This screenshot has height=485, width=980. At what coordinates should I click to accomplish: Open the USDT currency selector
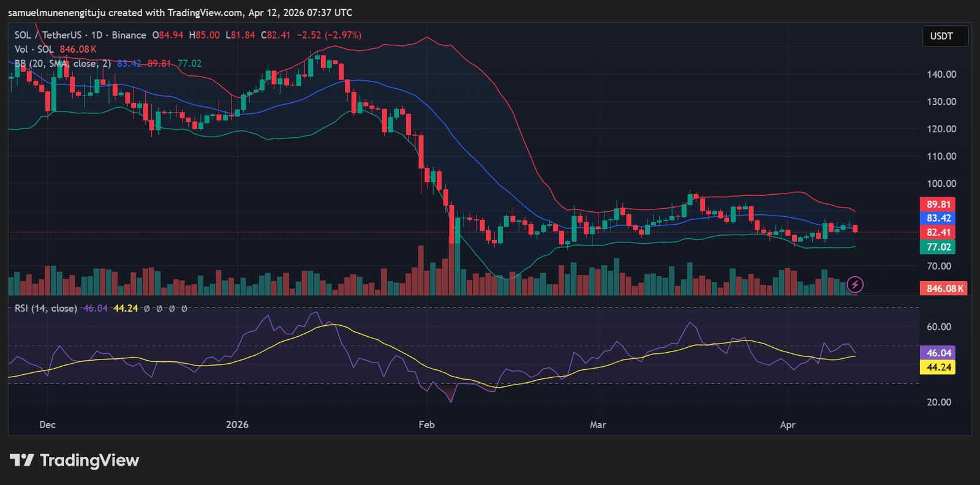pyautogui.click(x=944, y=36)
